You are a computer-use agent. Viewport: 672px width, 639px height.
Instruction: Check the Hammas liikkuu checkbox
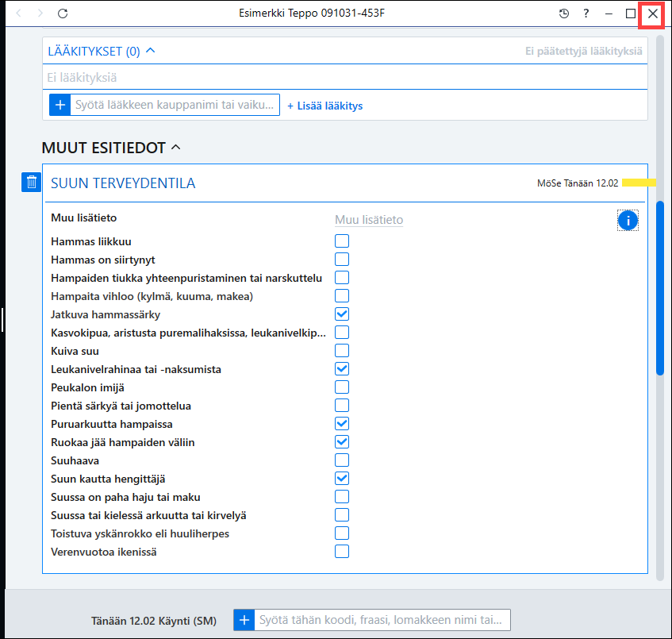point(342,241)
